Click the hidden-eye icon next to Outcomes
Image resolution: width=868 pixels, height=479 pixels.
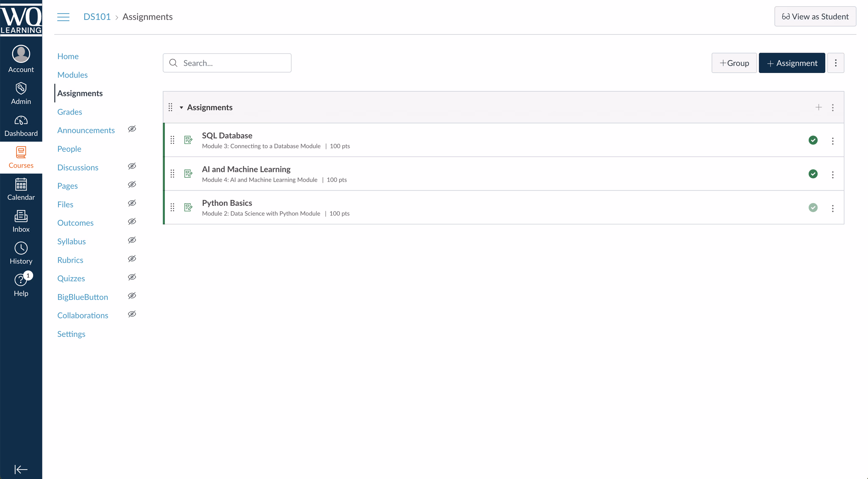click(x=132, y=221)
